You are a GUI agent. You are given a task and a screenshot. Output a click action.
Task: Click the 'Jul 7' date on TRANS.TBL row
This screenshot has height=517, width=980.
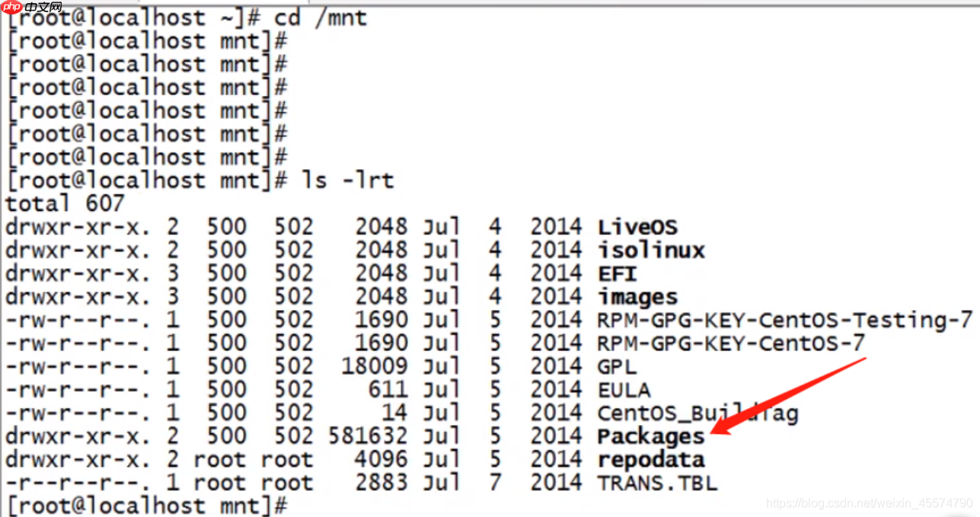pos(463,483)
